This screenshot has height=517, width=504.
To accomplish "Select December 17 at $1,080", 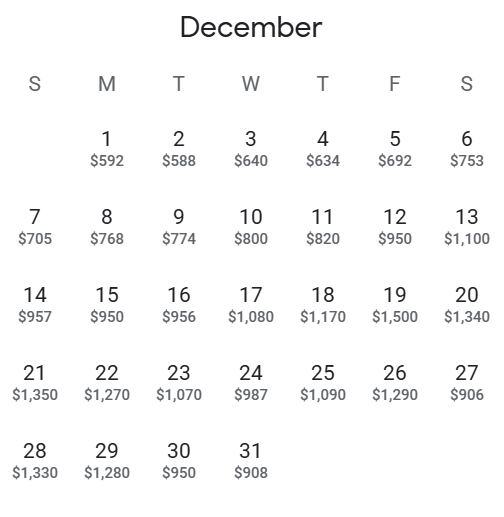I will pos(251,305).
